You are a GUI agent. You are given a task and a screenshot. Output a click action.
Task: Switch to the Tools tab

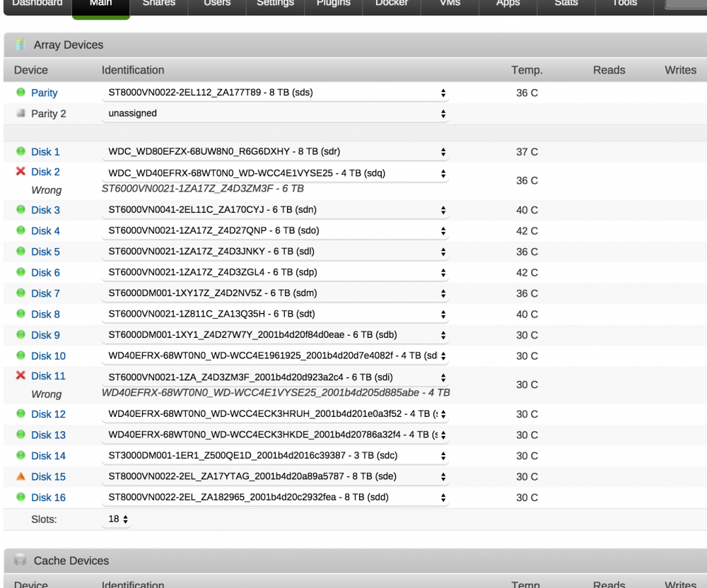[624, 4]
